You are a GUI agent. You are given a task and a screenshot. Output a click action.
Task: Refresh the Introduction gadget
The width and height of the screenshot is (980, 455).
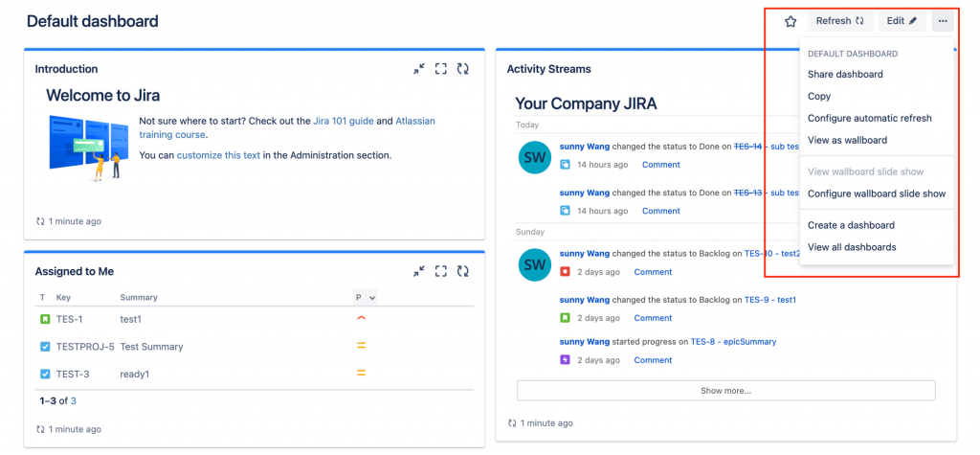[462, 69]
